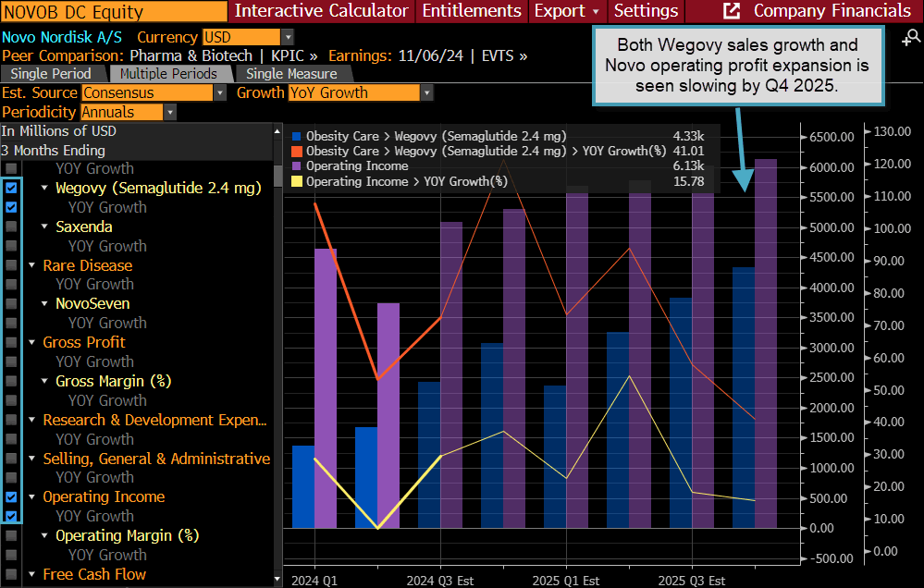Open the Currency USD dropdown
924x588 pixels.
point(287,37)
